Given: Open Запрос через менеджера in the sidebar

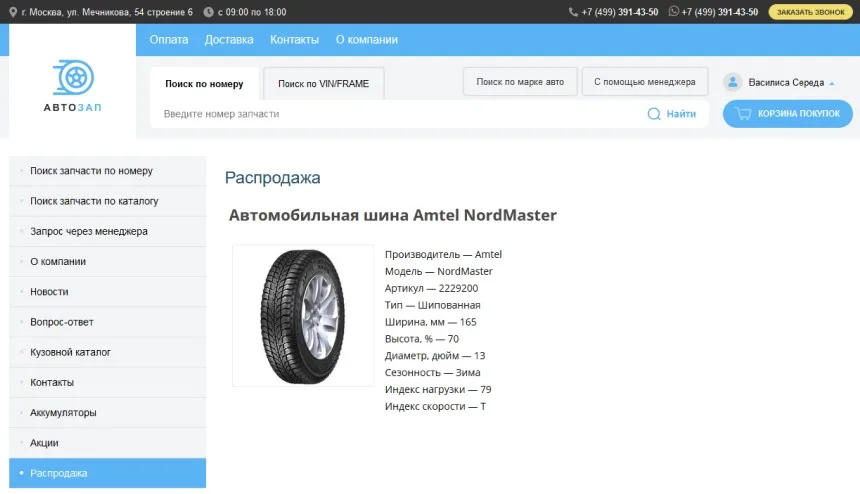Looking at the screenshot, I should (x=108, y=231).
